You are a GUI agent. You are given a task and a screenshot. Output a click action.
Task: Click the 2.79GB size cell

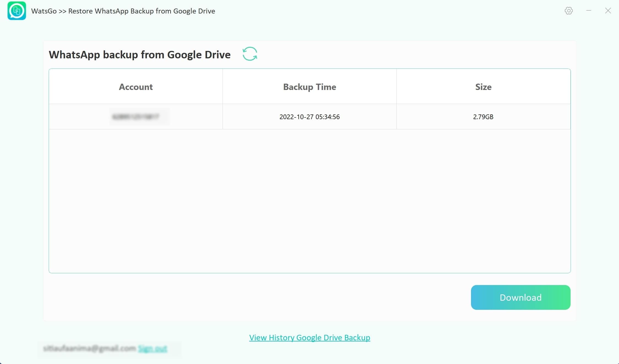(483, 117)
